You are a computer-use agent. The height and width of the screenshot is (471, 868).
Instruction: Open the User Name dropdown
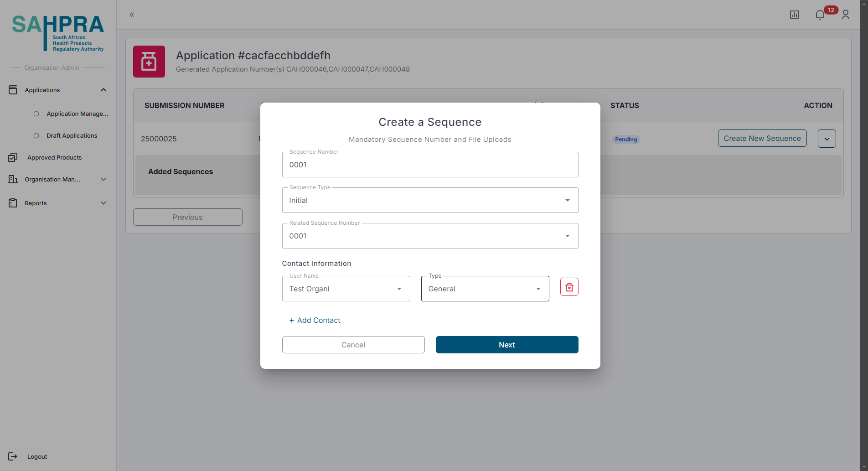click(346, 289)
